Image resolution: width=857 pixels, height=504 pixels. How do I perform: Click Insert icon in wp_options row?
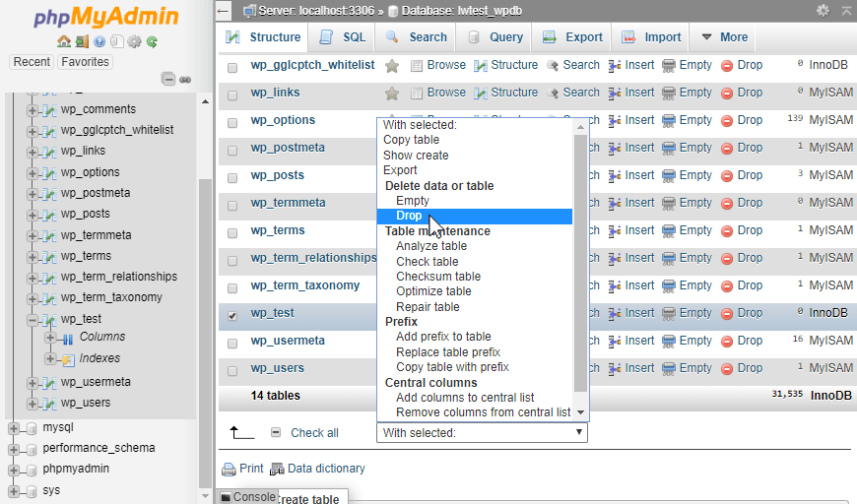point(614,121)
